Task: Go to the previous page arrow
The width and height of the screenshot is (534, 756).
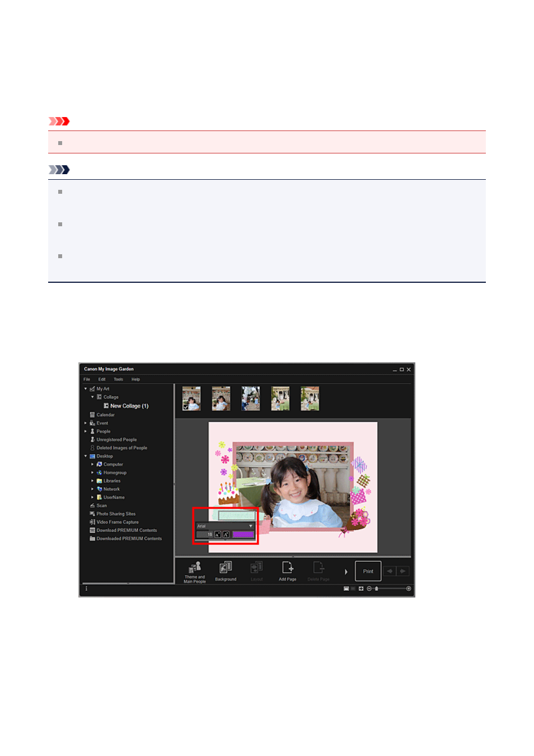Action: pos(390,571)
